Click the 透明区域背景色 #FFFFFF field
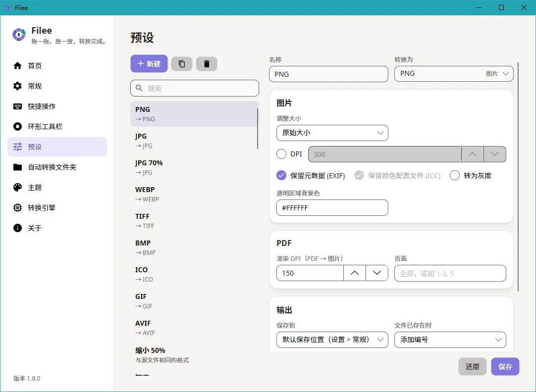This screenshot has width=536, height=392. 332,207
